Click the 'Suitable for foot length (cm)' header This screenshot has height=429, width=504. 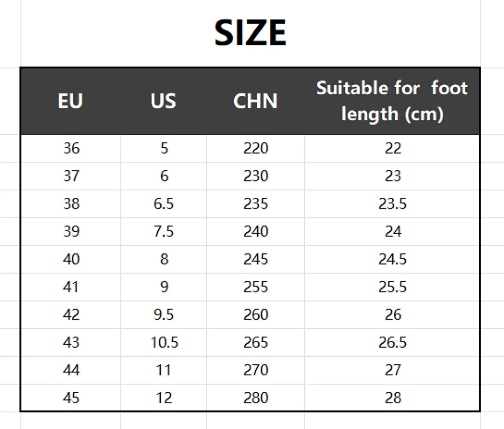click(x=392, y=101)
